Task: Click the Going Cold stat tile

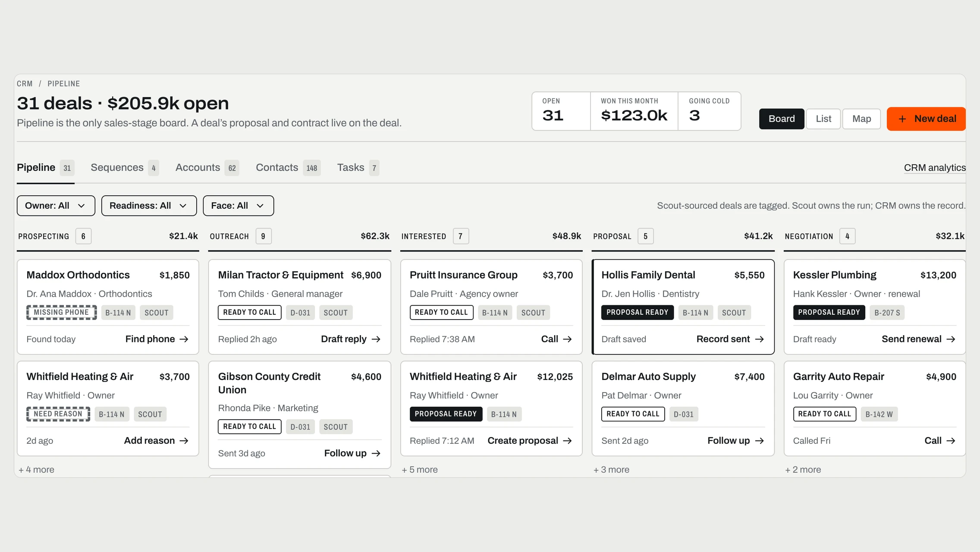Action: tap(709, 111)
